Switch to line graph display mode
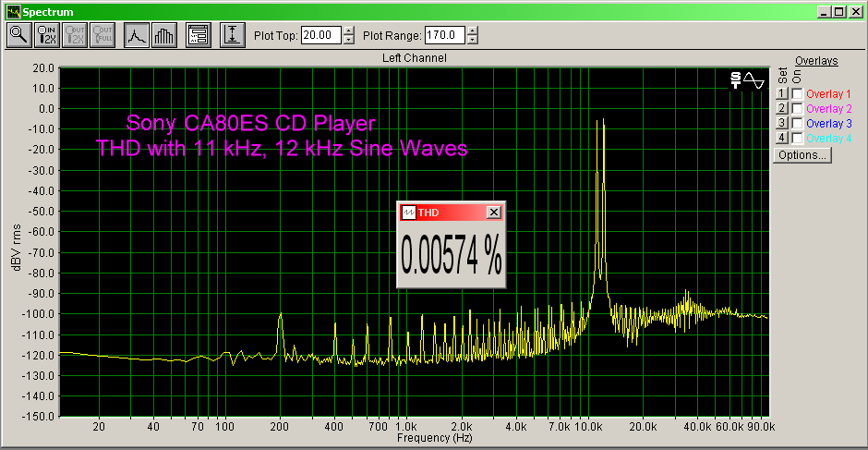 (x=137, y=35)
